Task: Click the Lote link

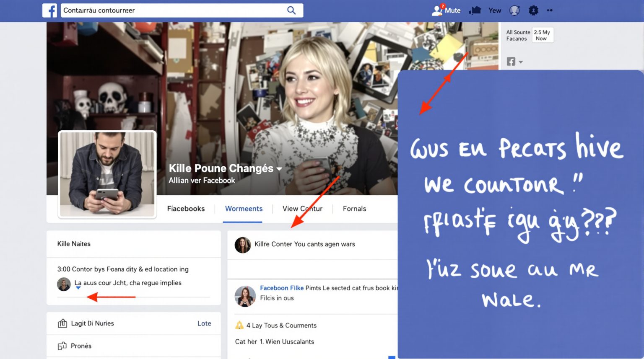Action: pyautogui.click(x=204, y=323)
